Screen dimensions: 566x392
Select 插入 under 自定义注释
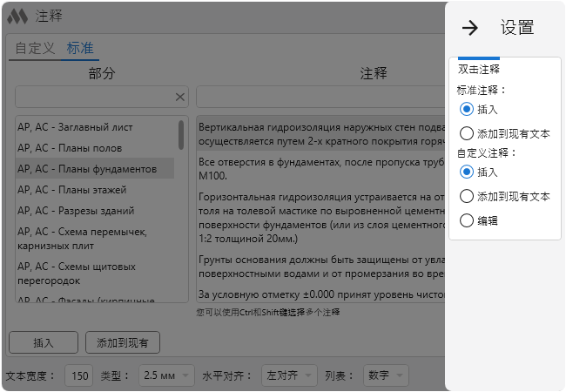click(x=467, y=172)
